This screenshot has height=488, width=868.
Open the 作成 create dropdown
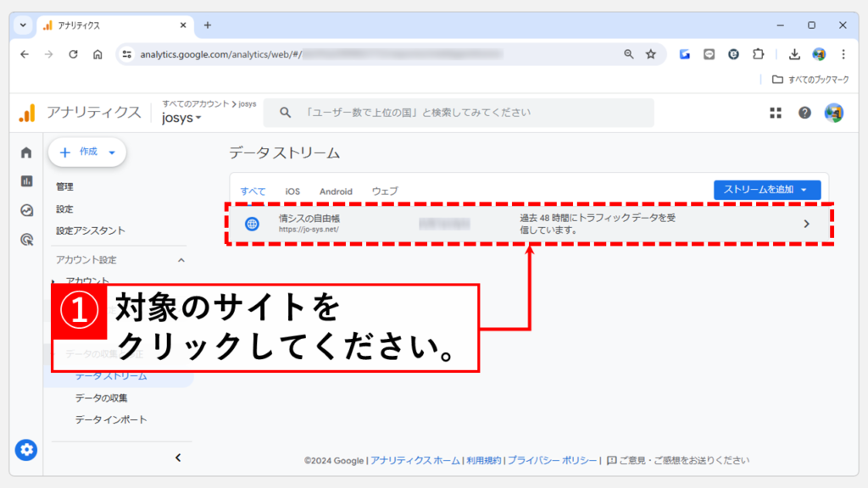[87, 152]
